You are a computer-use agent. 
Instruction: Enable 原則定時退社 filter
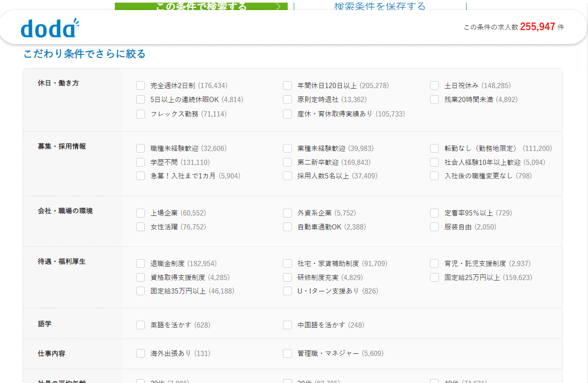287,99
